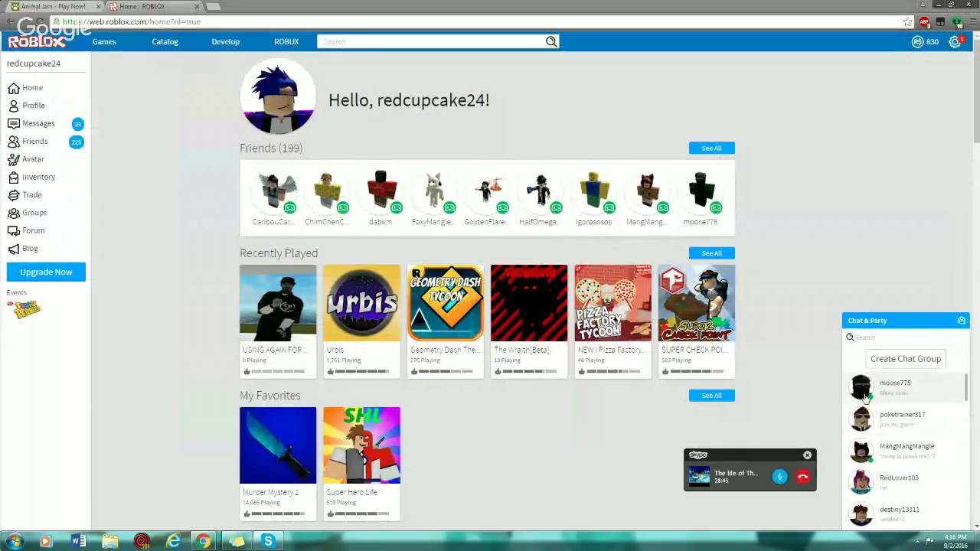Open MangMangMangle chat conversation
980x551 pixels.
tap(903, 450)
